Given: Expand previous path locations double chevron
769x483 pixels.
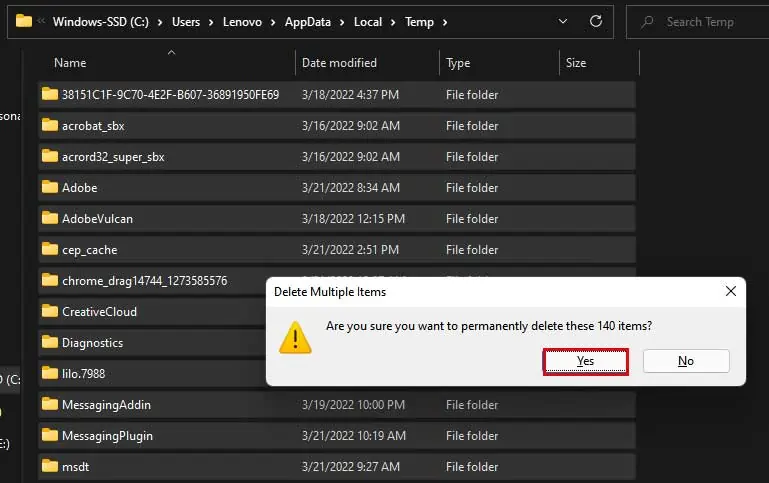Looking at the screenshot, I should pos(43,21).
